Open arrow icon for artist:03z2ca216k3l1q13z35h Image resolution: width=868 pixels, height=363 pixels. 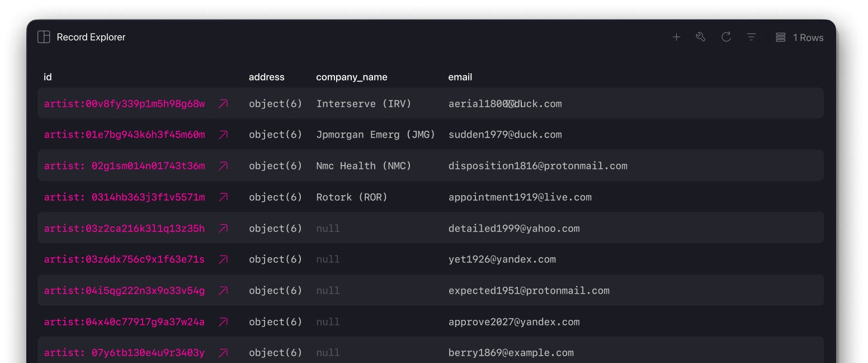pos(223,228)
